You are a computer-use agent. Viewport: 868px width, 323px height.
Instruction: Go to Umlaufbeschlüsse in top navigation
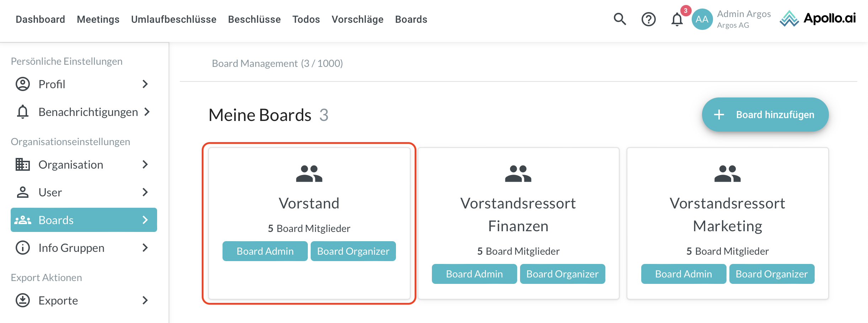click(173, 19)
